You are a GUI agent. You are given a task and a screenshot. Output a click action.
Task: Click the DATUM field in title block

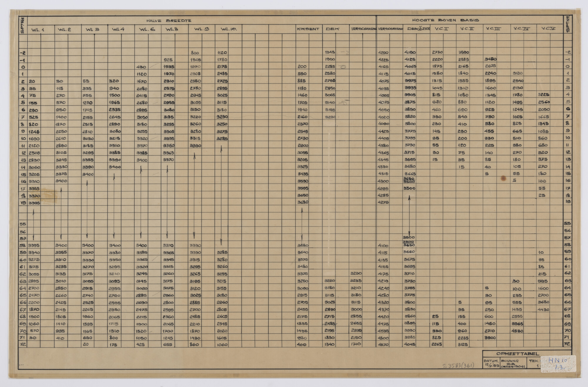(491, 363)
